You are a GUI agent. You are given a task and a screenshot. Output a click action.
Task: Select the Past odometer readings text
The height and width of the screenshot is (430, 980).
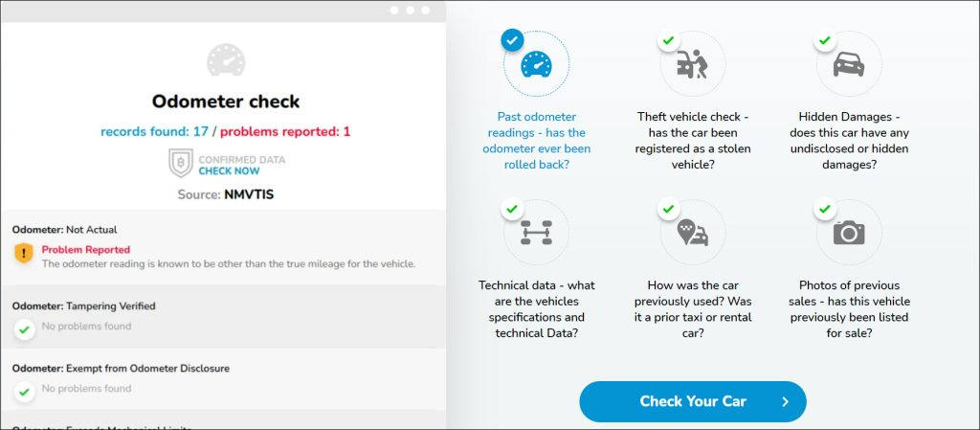click(x=536, y=141)
